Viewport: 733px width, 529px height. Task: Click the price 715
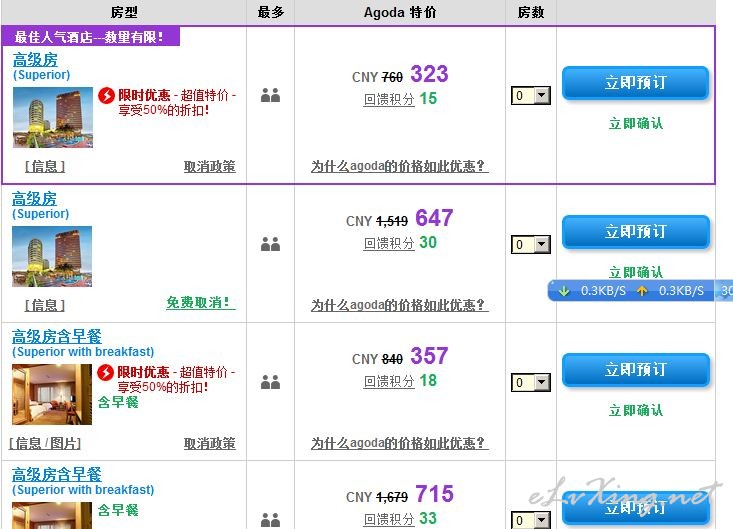click(x=434, y=493)
